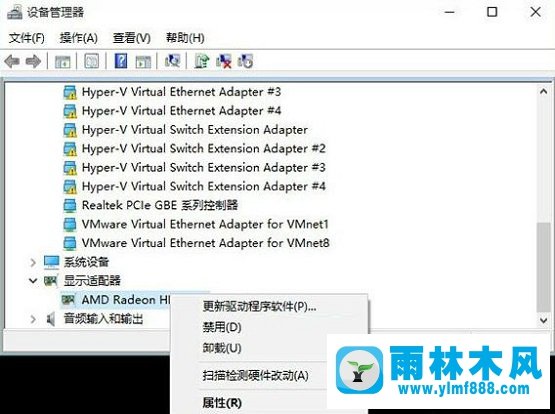This screenshot has width=555, height=414.
Task: Click Scan for hardware changes toolbar icon
Action: pyautogui.click(x=172, y=61)
